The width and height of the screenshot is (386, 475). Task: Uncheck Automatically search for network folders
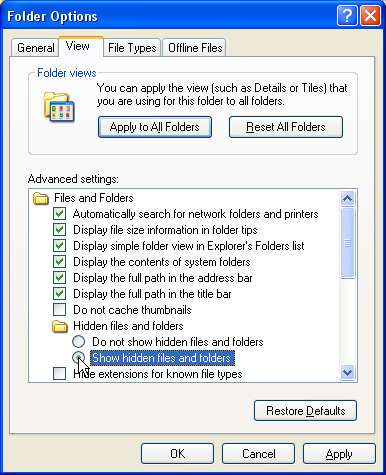click(x=60, y=214)
